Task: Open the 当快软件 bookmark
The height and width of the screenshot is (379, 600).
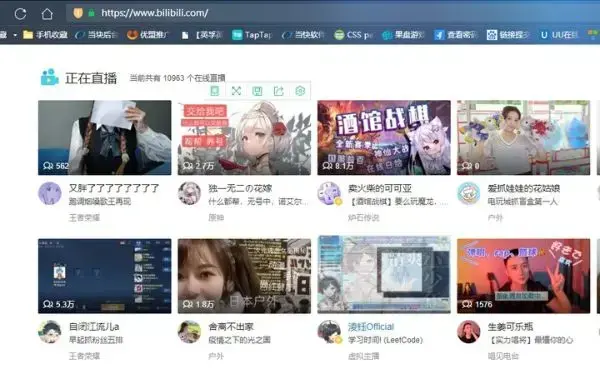Action: coord(303,35)
